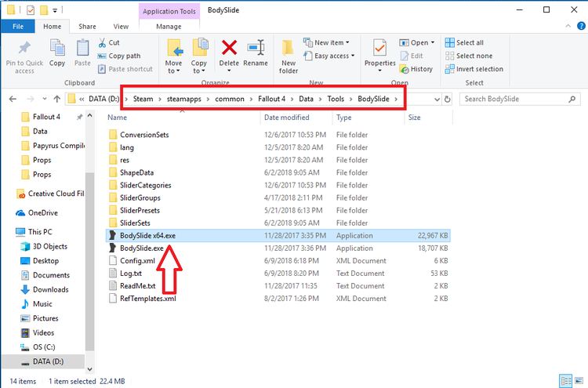Open the Easy access dropdown
This screenshot has height=388, width=588.
tap(328, 56)
